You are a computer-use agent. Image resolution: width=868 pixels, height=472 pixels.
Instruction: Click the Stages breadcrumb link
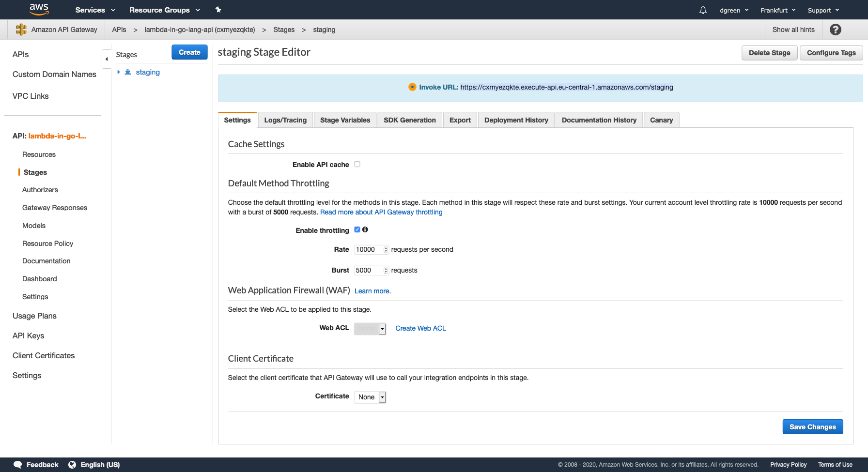point(284,30)
